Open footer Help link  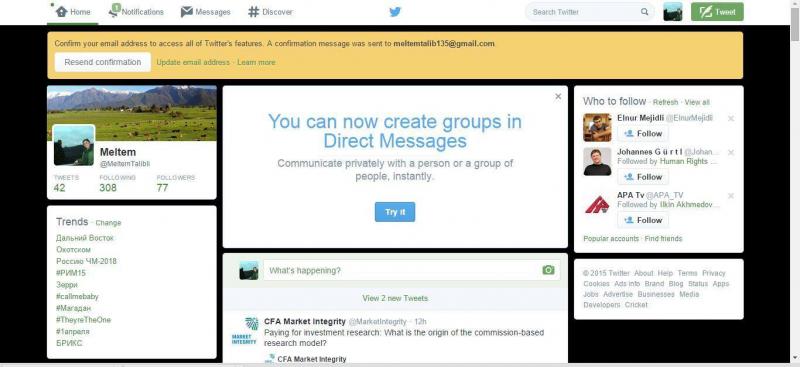pos(665,273)
